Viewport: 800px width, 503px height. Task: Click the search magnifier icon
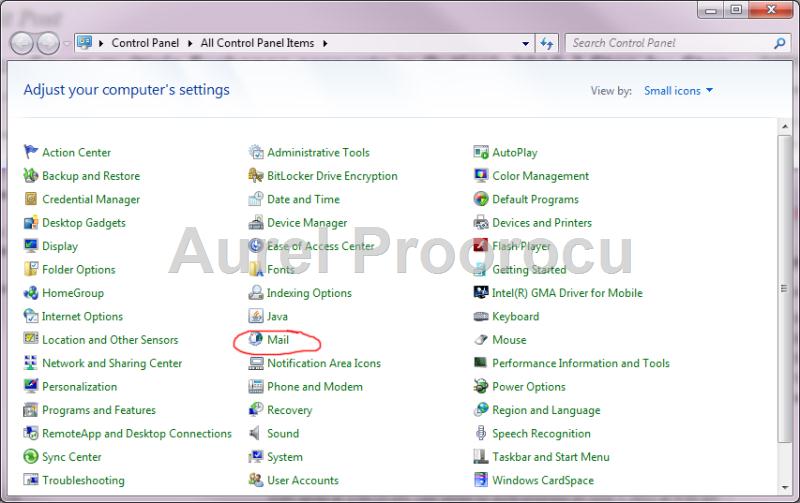pyautogui.click(x=779, y=43)
